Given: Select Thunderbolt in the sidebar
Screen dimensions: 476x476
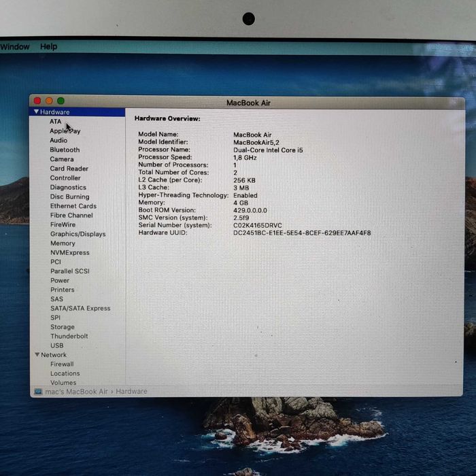Looking at the screenshot, I should pyautogui.click(x=69, y=336).
